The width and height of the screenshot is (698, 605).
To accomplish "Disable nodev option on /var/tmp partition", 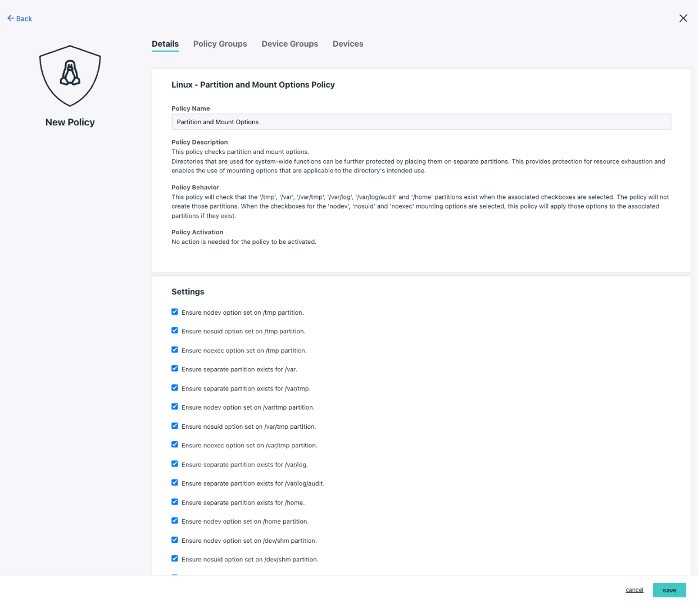I will coord(175,407).
